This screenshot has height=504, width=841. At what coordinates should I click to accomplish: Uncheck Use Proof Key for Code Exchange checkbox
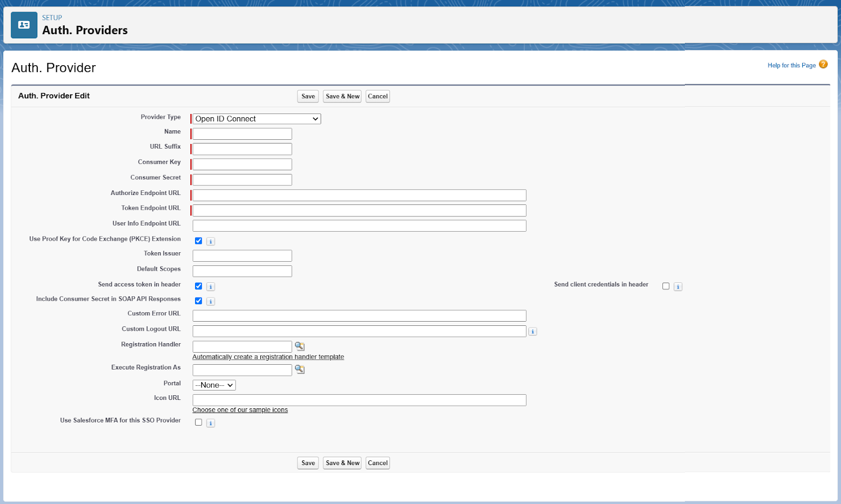[x=199, y=241]
